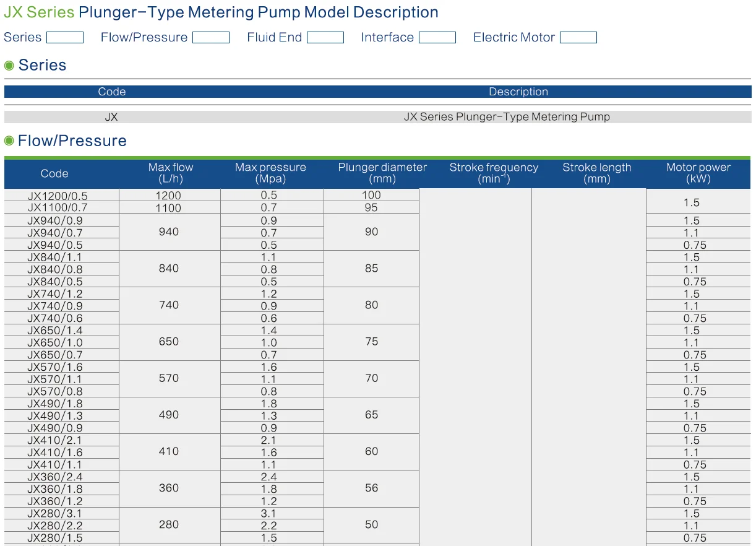Viewport: 756px width, 546px height.
Task: Click the Motor power (kW) column header
Action: pyautogui.click(x=698, y=173)
